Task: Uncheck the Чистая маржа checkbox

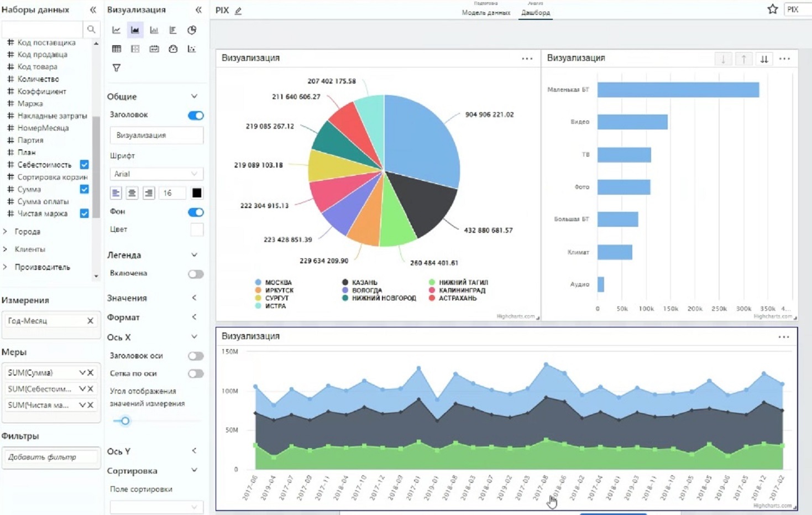Action: click(84, 213)
